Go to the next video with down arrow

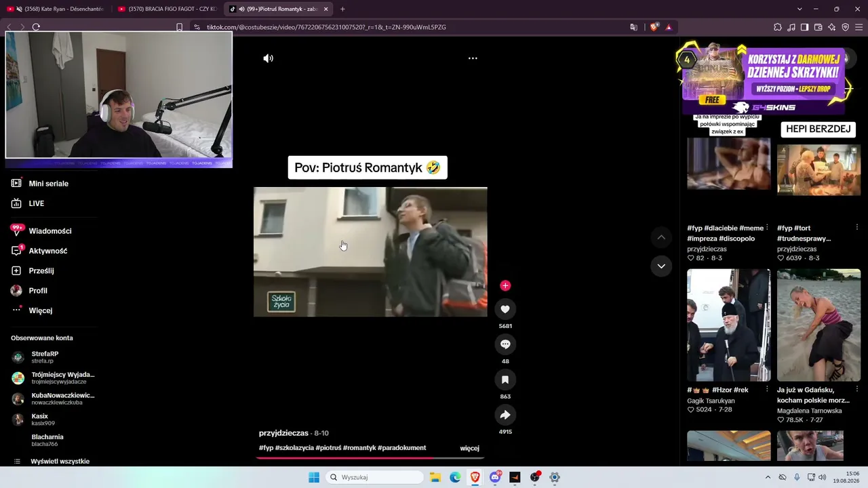click(x=661, y=266)
